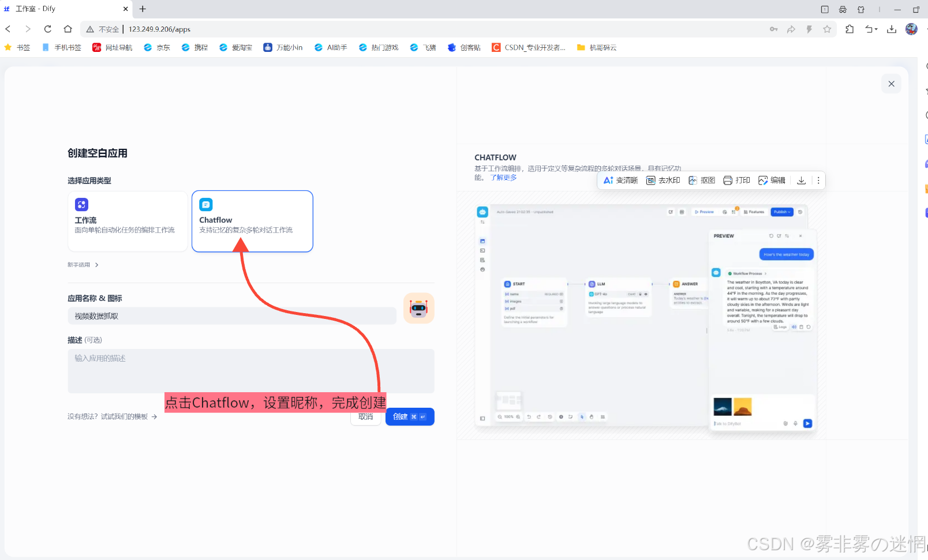Viewport: 928px width, 560px height.
Task: Open the 京东 bookmark
Action: point(157,47)
